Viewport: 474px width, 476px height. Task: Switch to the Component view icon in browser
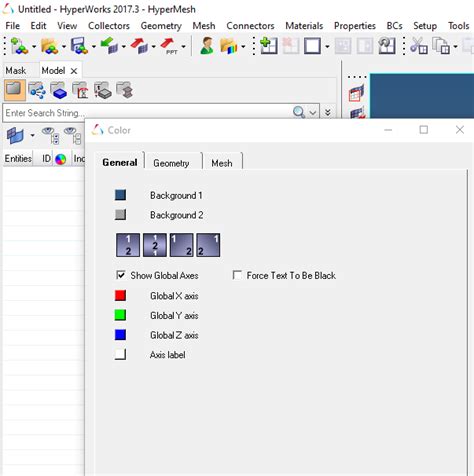coord(59,90)
